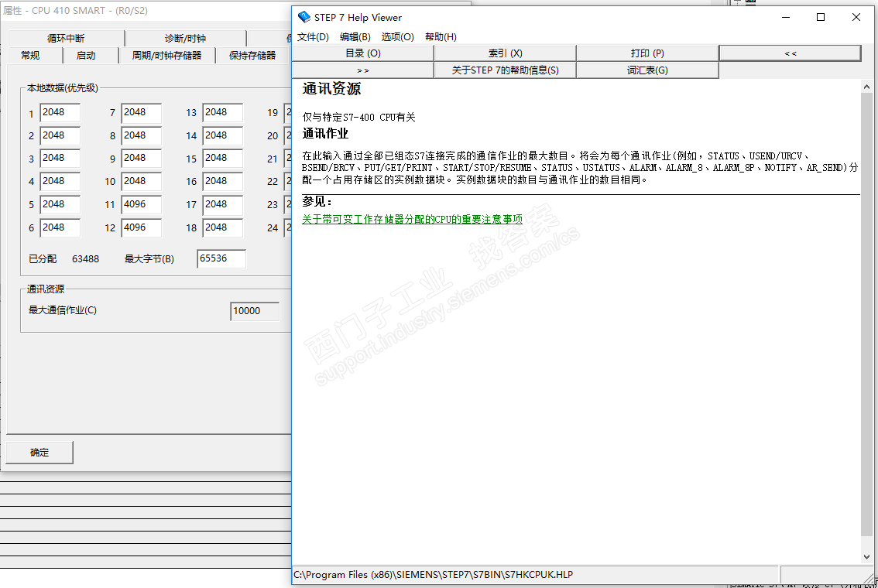The image size is (878, 588).
Task: Click priority 18 local data field
Action: pos(222,227)
